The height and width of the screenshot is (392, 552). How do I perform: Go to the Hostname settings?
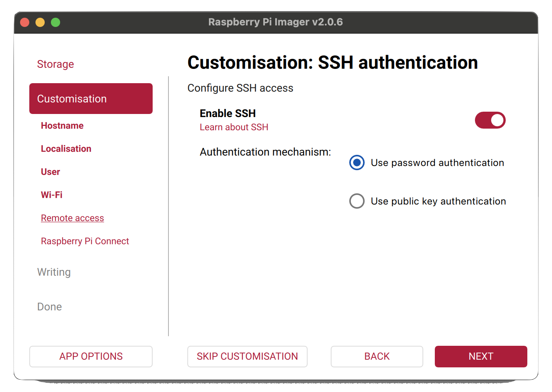point(62,125)
